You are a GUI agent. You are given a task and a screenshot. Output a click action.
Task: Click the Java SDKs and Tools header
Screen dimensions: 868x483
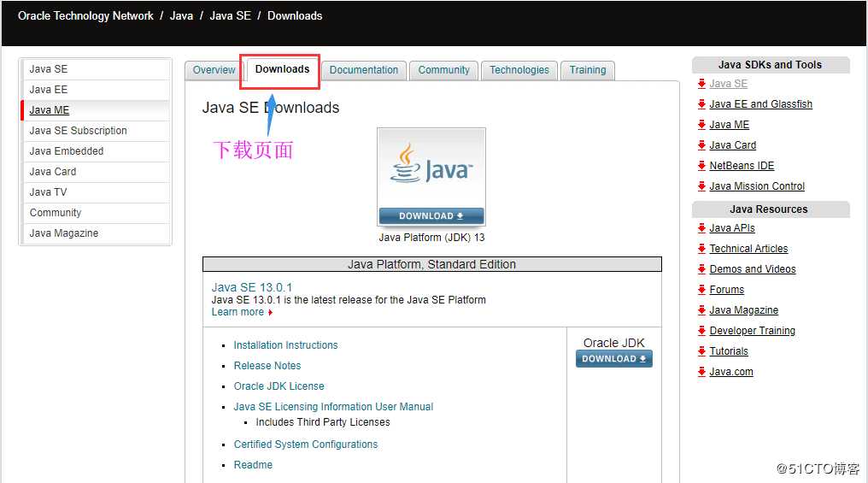click(x=770, y=65)
